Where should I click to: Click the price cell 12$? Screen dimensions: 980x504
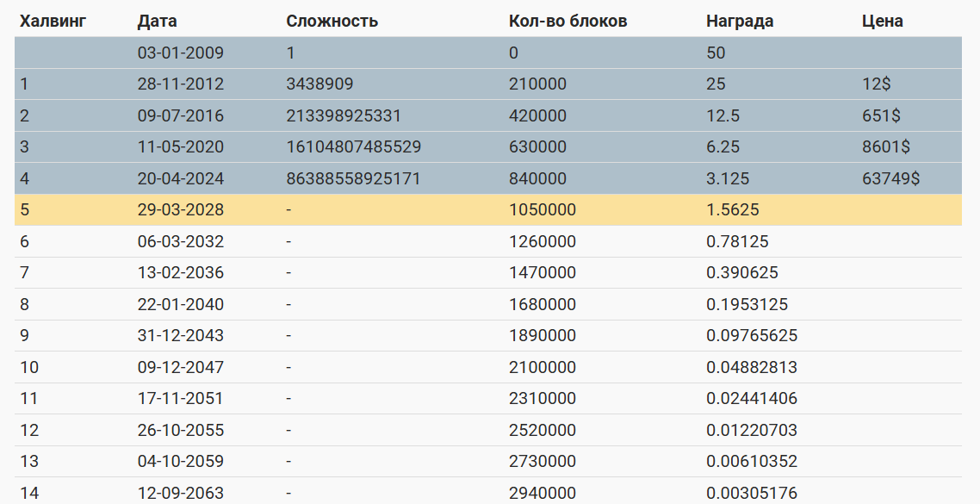click(877, 84)
